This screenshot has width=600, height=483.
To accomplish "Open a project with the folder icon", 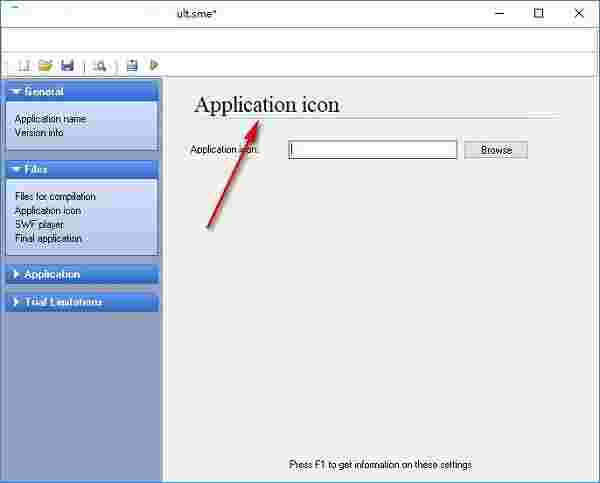I will pos(45,66).
